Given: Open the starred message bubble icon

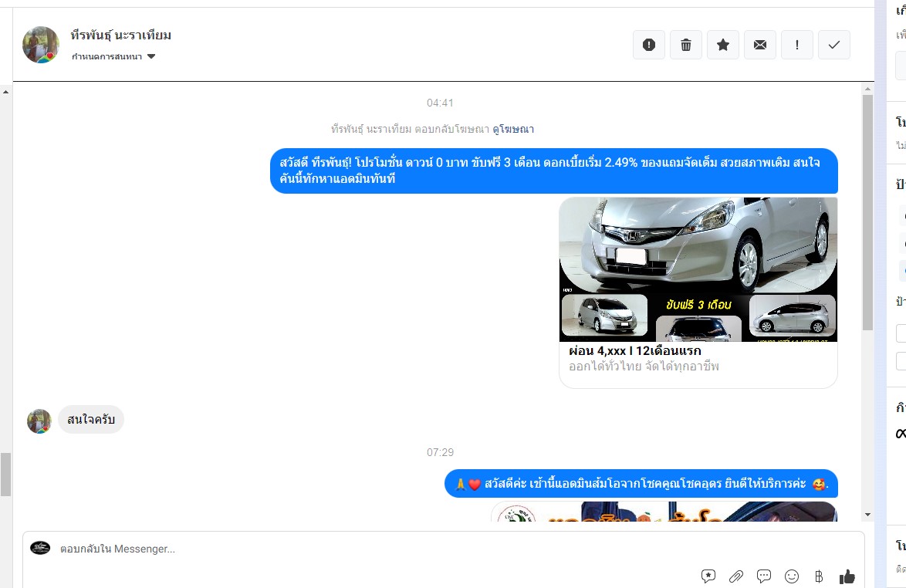Looking at the screenshot, I should coord(708,576).
